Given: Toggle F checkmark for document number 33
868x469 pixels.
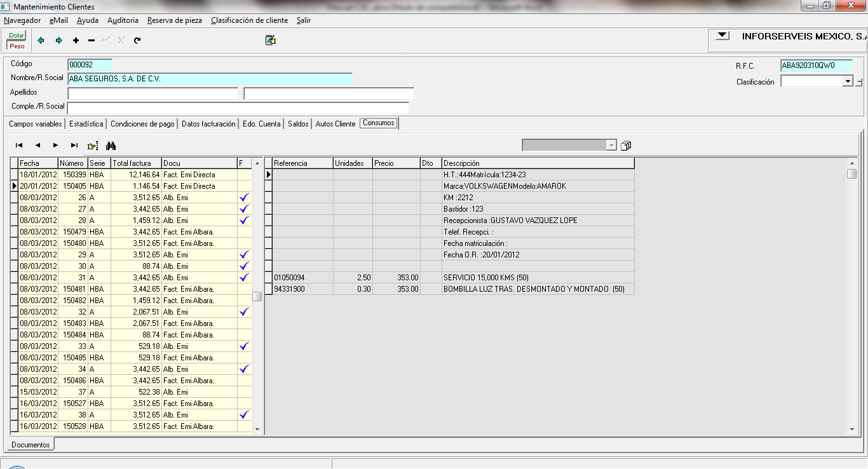Looking at the screenshot, I should click(x=243, y=346).
